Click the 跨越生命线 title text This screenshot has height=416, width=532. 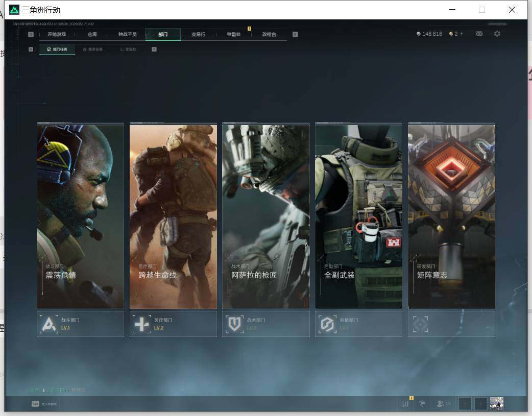click(157, 275)
